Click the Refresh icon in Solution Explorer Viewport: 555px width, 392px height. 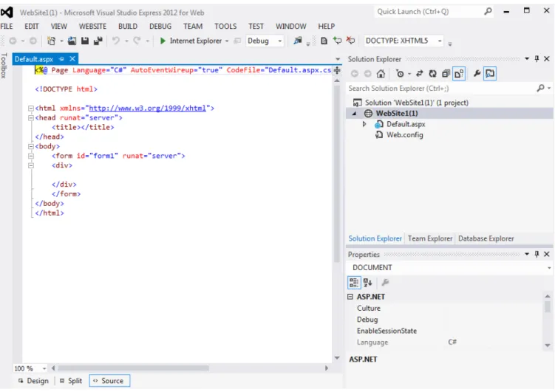pos(432,74)
